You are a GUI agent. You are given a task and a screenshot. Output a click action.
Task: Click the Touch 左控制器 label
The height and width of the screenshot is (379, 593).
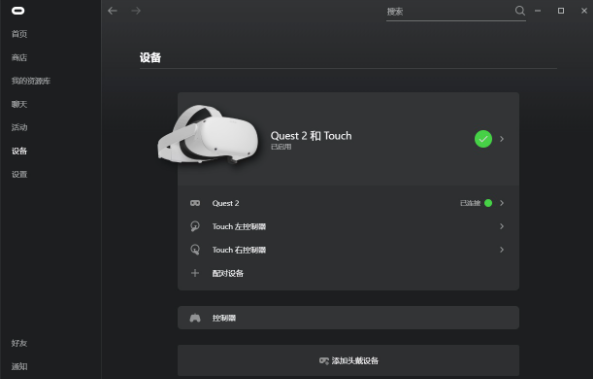coord(239,227)
